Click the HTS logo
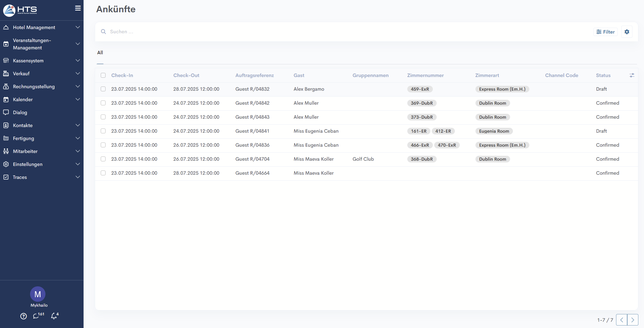 pos(20,10)
